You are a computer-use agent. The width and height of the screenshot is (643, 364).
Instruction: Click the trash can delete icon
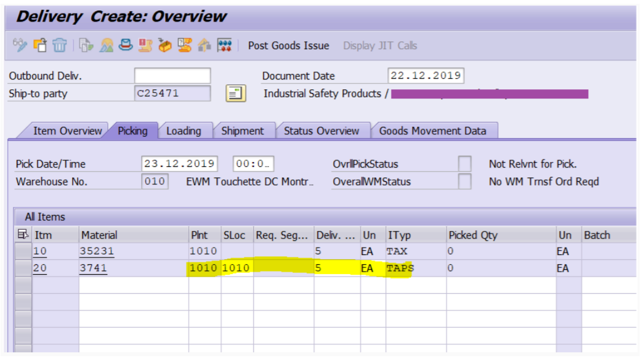pyautogui.click(x=59, y=45)
